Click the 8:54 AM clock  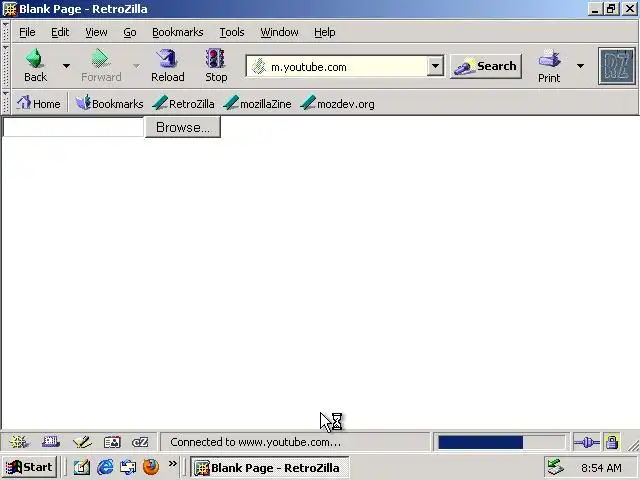[x=601, y=468]
